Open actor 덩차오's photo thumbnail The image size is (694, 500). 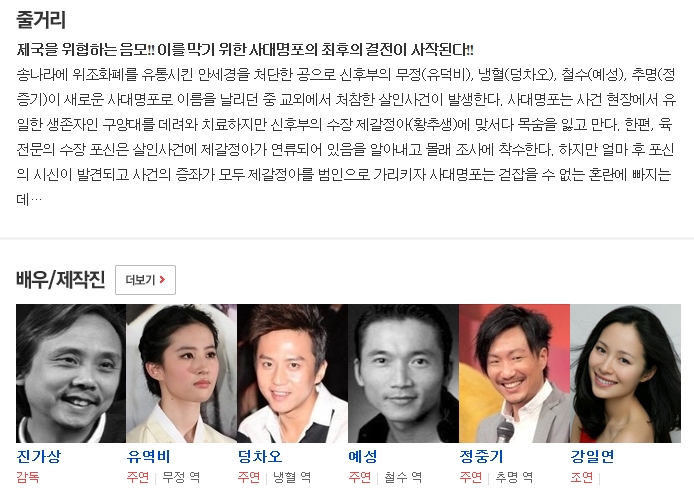coord(293,373)
